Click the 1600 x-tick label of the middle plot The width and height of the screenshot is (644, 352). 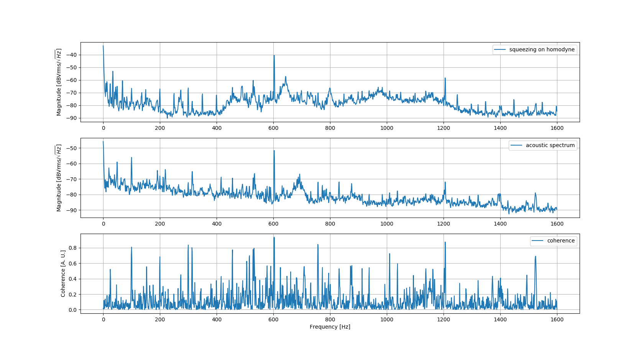pos(557,224)
